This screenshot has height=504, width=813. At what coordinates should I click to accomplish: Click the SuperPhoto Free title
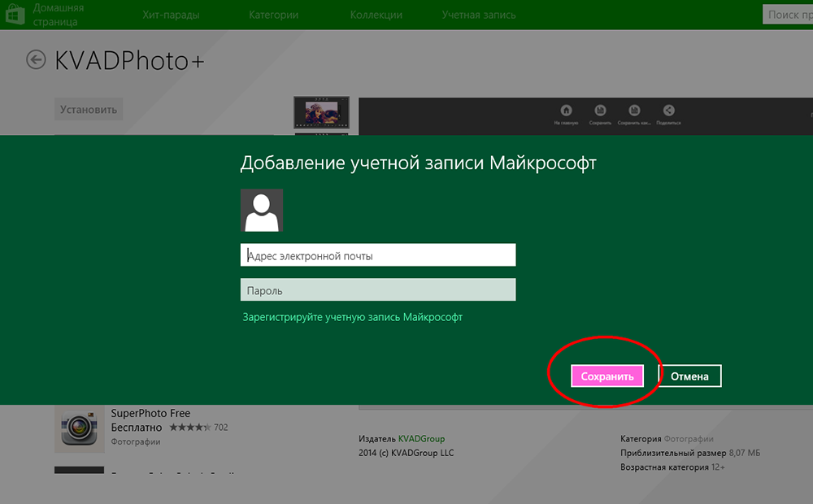click(x=150, y=413)
